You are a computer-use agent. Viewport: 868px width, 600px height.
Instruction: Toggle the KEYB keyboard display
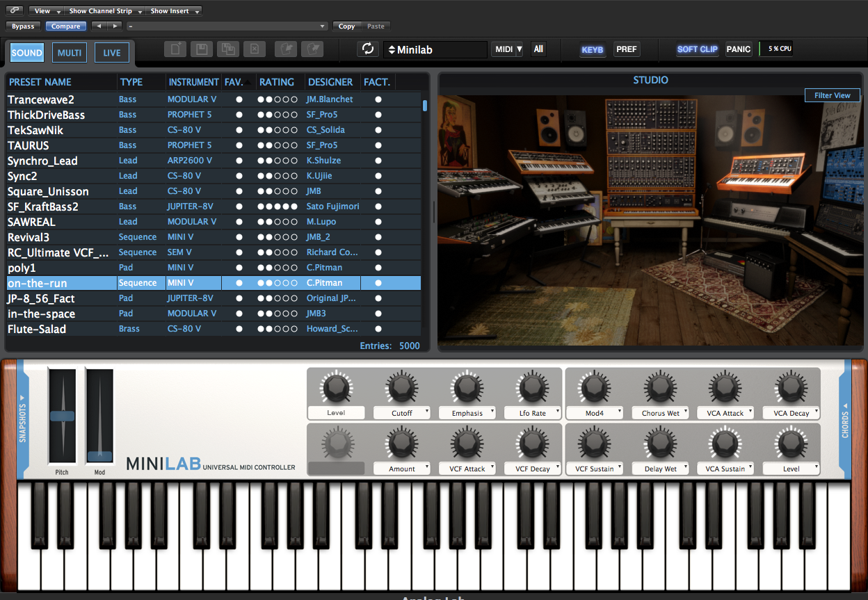coord(593,50)
